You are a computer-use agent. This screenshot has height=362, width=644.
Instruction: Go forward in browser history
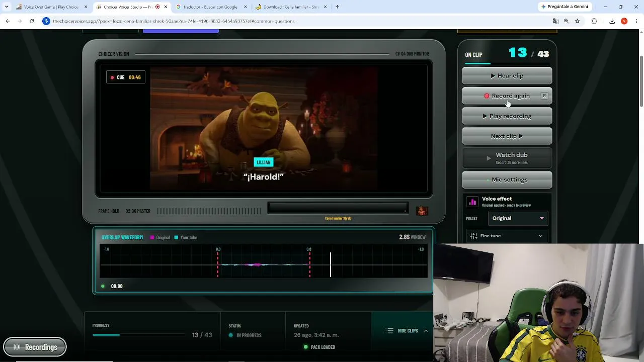click(x=20, y=21)
